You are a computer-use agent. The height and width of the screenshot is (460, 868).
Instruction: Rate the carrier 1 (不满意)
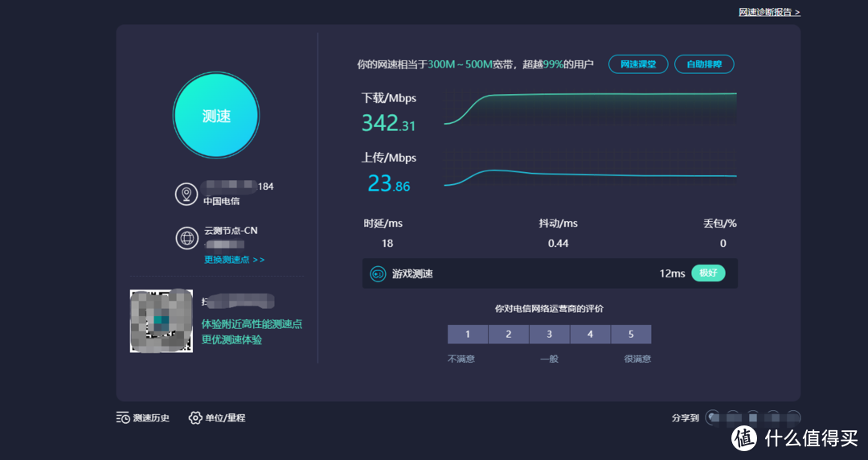(x=468, y=335)
